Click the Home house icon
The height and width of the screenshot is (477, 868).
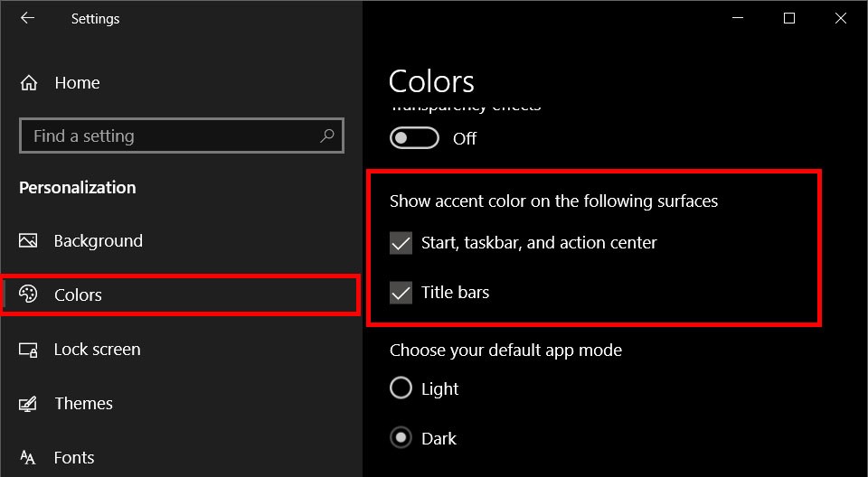point(29,83)
